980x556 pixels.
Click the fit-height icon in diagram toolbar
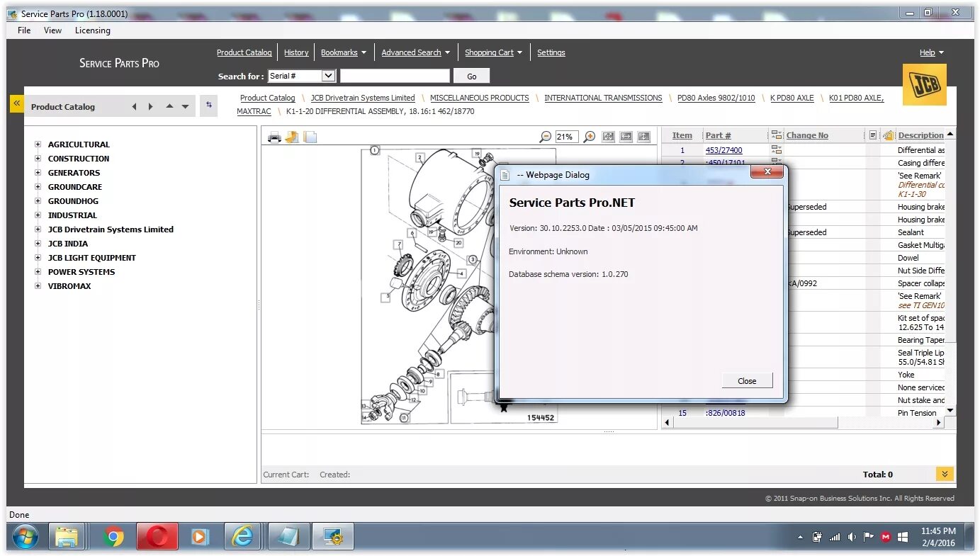click(643, 137)
